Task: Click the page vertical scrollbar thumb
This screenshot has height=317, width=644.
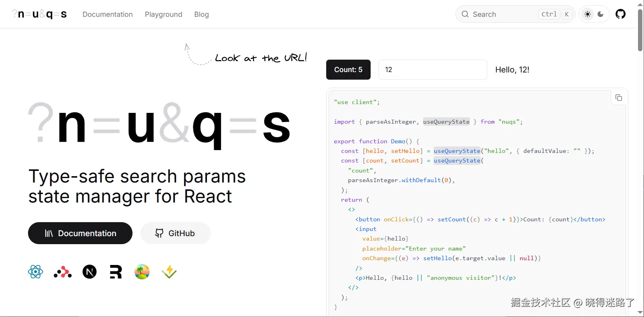Action: coord(640,30)
